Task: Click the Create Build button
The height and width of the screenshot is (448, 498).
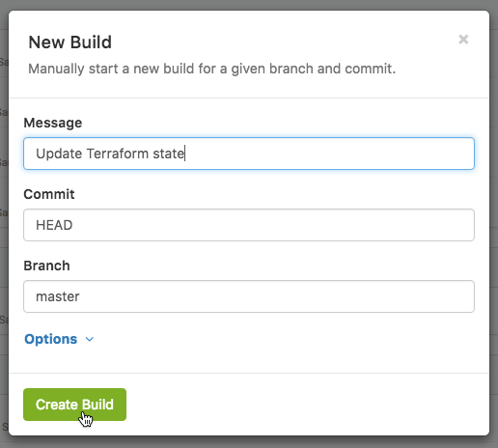Action: tap(74, 405)
